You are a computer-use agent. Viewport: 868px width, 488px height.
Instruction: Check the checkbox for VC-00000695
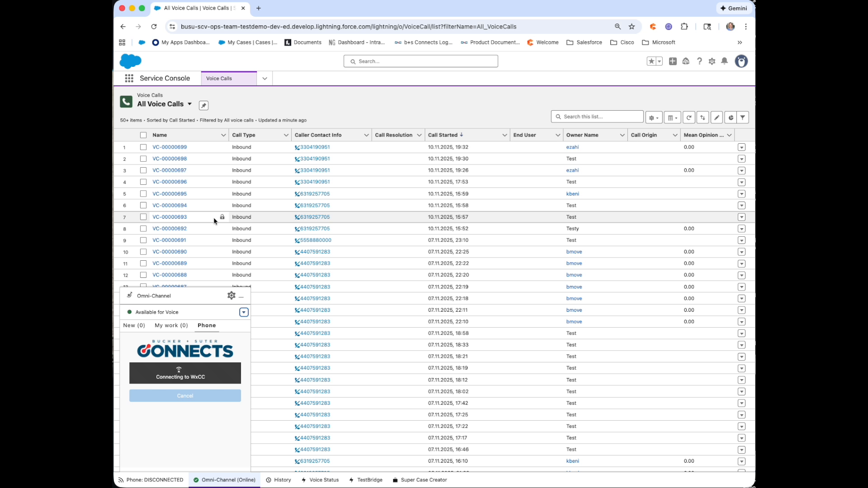143,194
